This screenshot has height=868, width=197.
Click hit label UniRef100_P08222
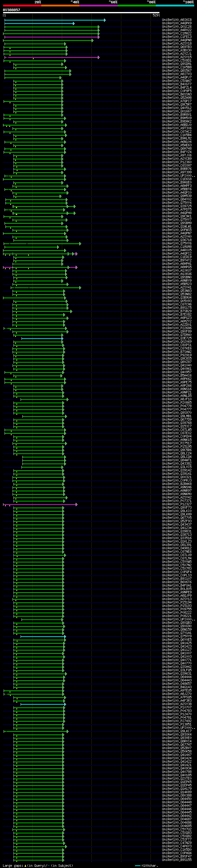(177, 612)
